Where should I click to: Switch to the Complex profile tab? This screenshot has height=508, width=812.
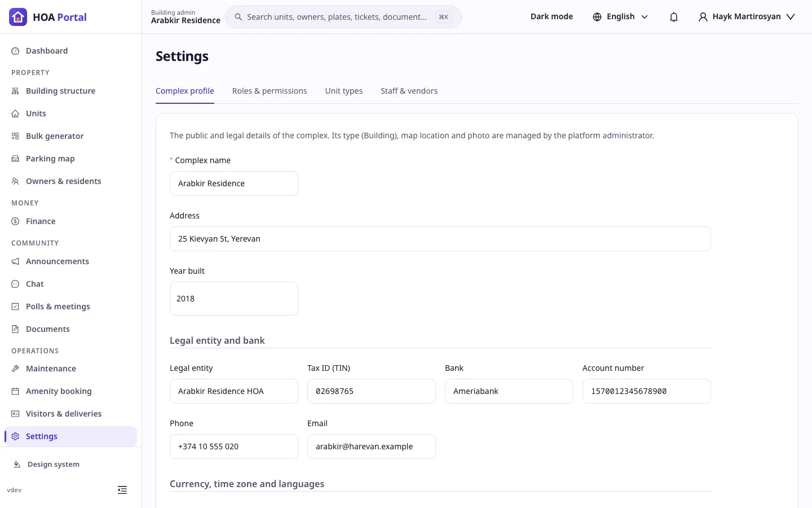coord(185,91)
